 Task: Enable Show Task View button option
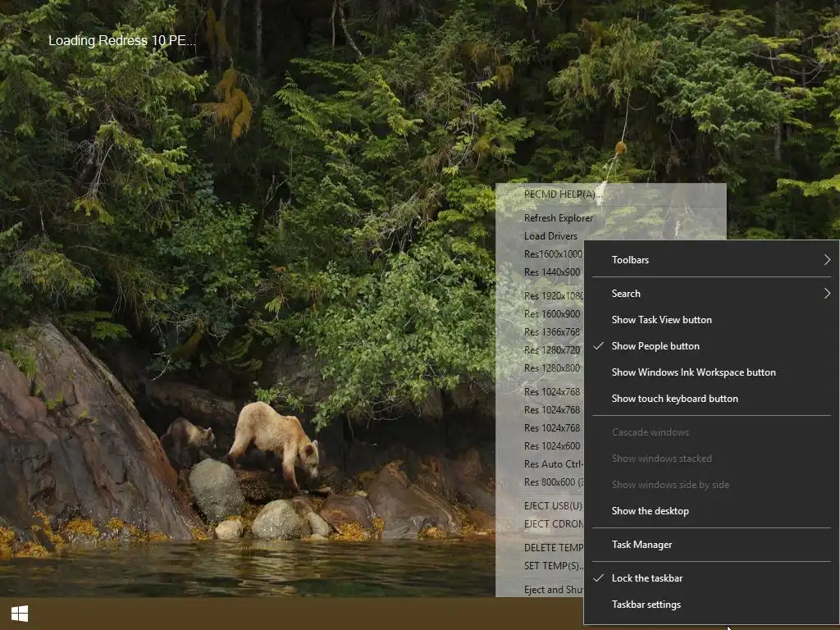pos(711,320)
